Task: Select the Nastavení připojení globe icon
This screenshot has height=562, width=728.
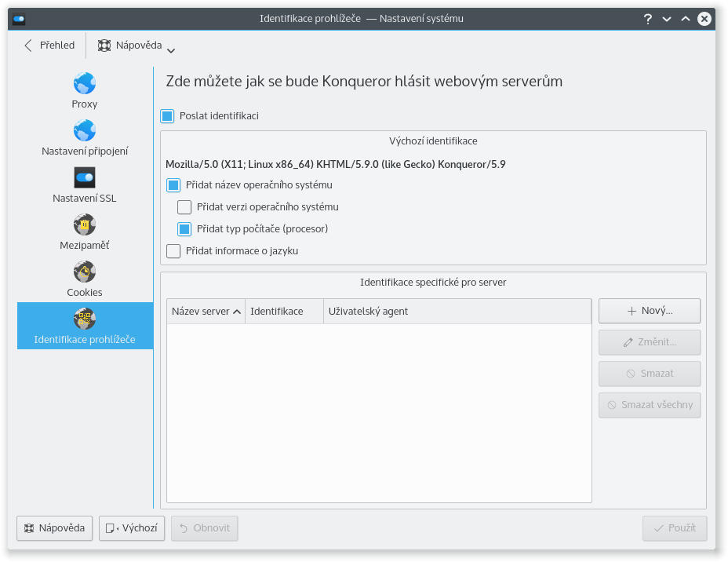Action: pos(85,130)
